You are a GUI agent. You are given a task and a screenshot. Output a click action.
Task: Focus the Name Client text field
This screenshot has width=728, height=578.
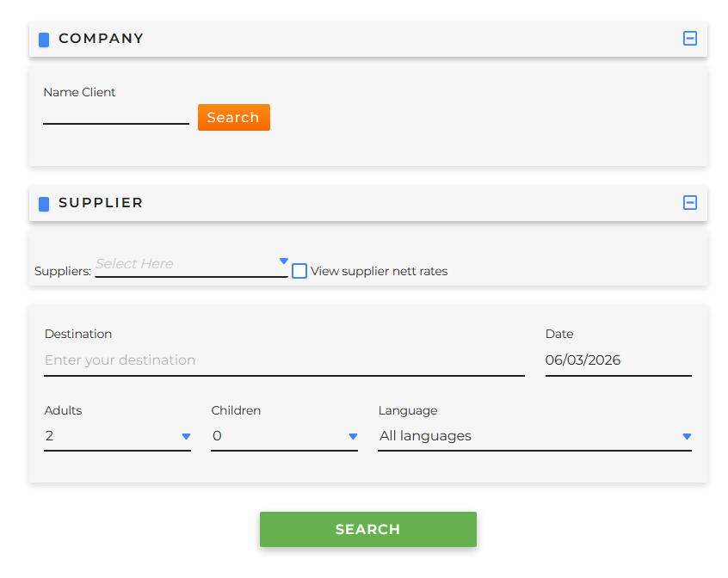point(116,115)
